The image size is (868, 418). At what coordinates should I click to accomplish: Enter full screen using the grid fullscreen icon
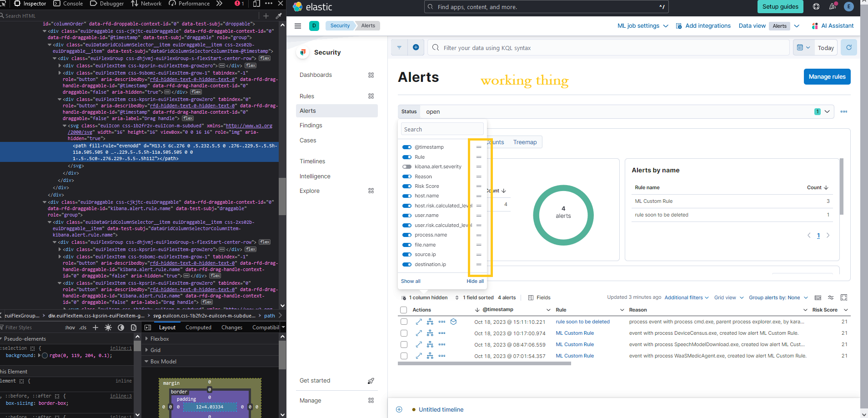tap(844, 297)
